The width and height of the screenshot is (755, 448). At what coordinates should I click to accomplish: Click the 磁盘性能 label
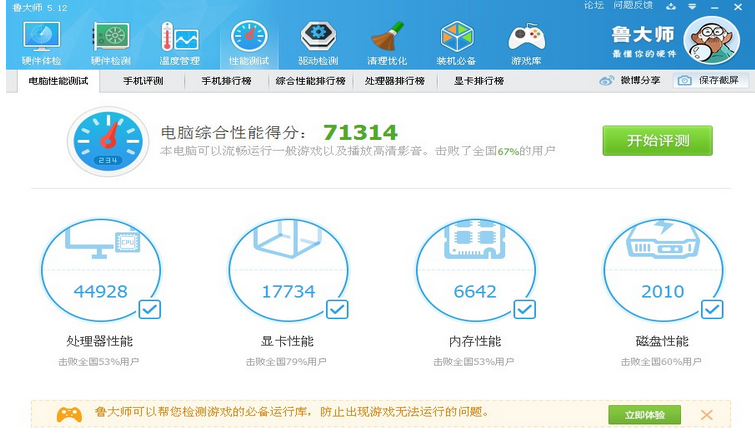pyautogui.click(x=662, y=341)
